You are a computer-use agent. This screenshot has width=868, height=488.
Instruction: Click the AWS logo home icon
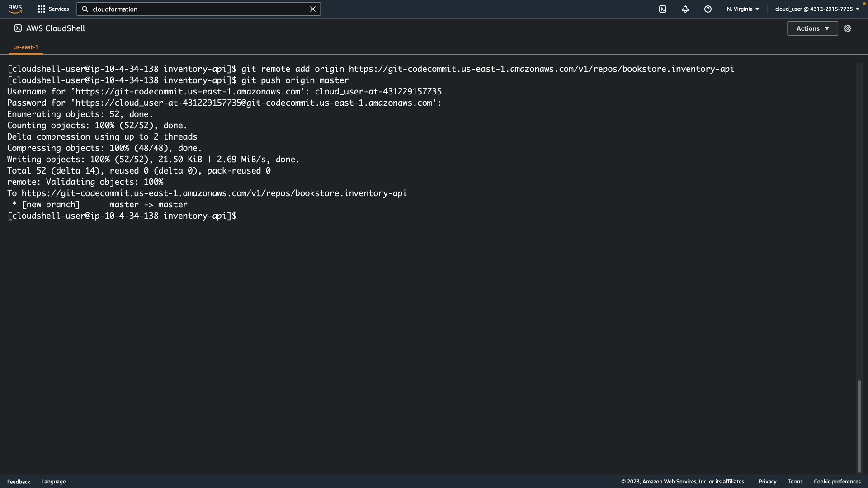(x=15, y=9)
